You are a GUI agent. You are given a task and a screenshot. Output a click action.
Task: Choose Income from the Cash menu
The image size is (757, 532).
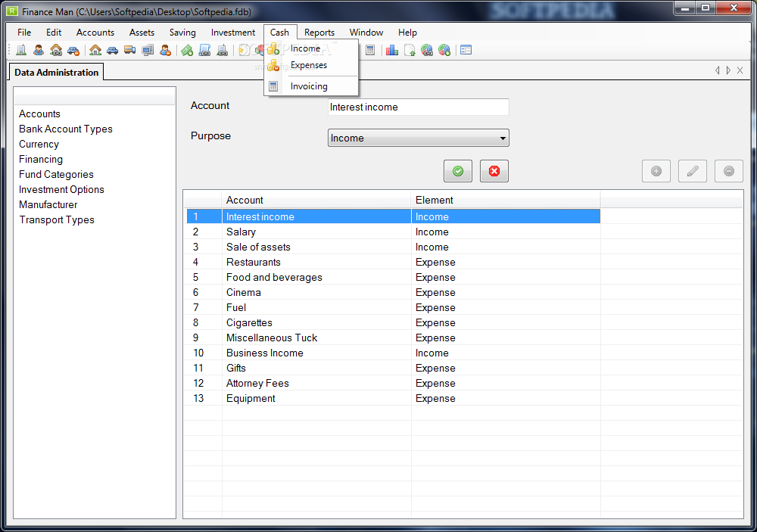pyautogui.click(x=305, y=48)
